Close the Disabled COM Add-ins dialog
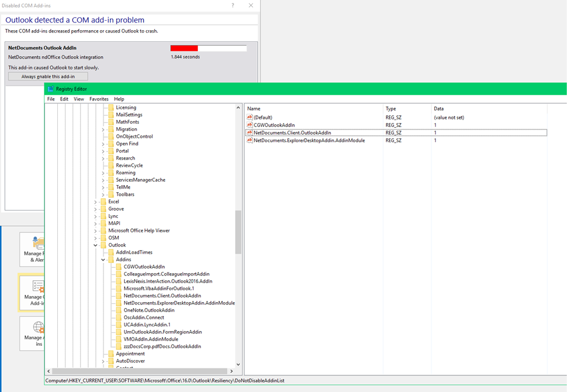 click(x=251, y=5)
